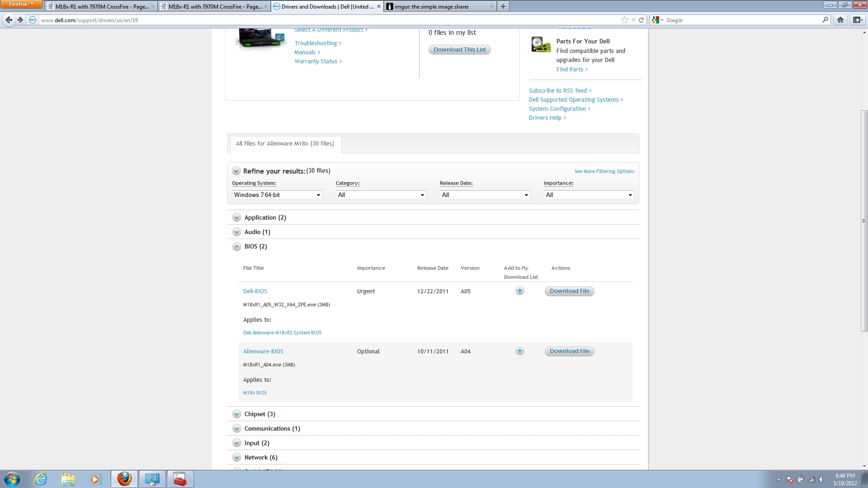The image size is (868, 488).
Task: Open the bookmarks toolbar icon at far right
Action: 857,20
